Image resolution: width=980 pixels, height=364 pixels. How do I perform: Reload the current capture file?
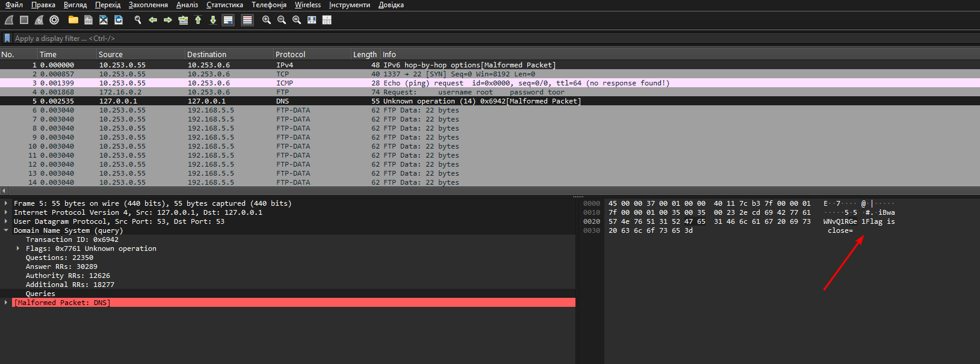click(x=119, y=20)
